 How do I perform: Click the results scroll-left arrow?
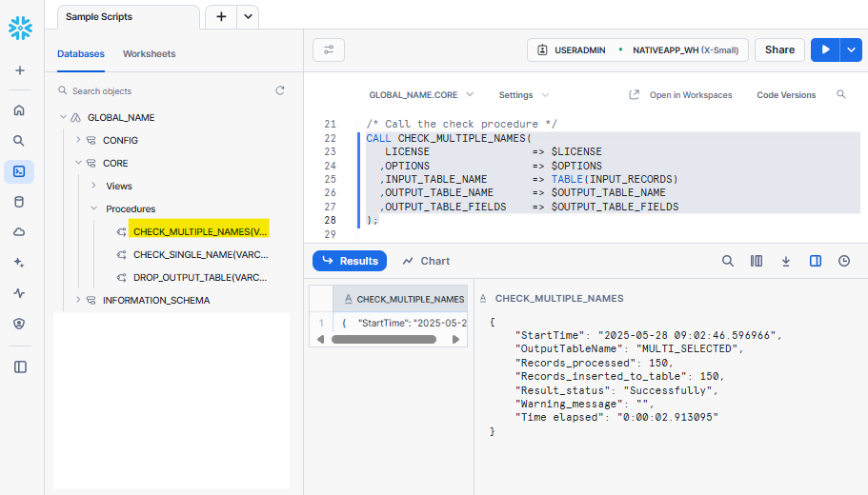(320, 340)
